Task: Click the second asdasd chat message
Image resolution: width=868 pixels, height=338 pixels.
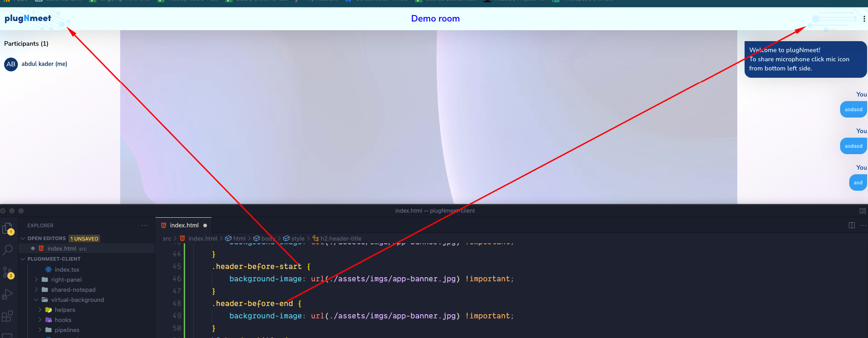Action: 853,146
